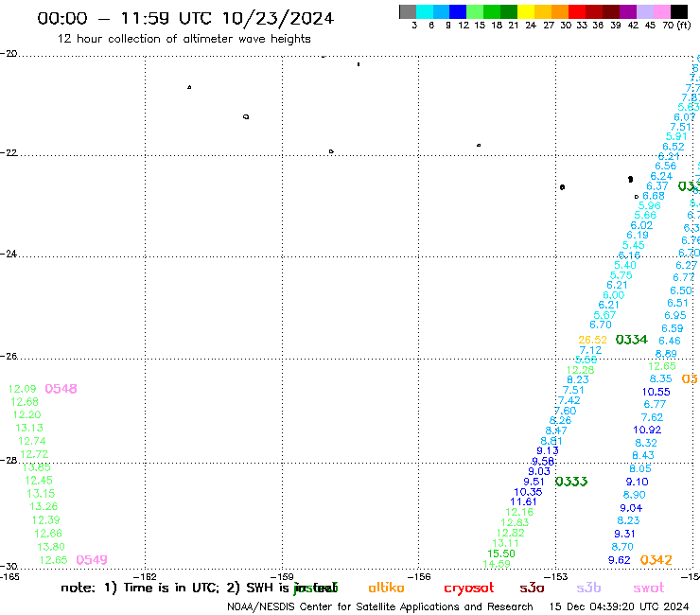Click the -28 latitude axis label

(x=9, y=460)
